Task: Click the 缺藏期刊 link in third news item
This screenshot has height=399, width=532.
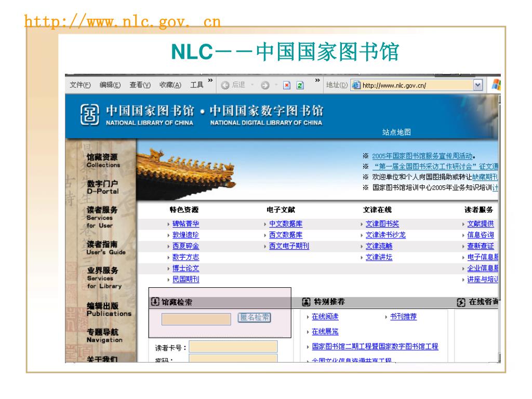Action: [x=485, y=177]
